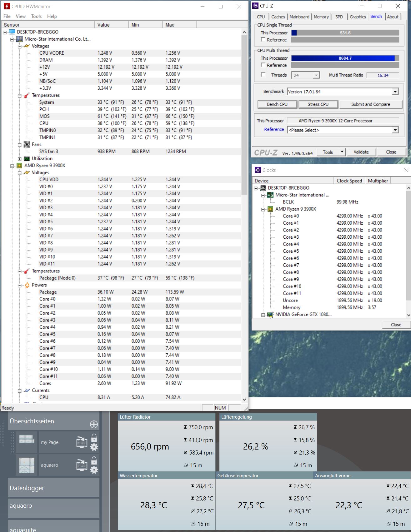411x532 pixels.
Task: Click the flame icon beside Powers
Action: pyautogui.click(x=27, y=285)
